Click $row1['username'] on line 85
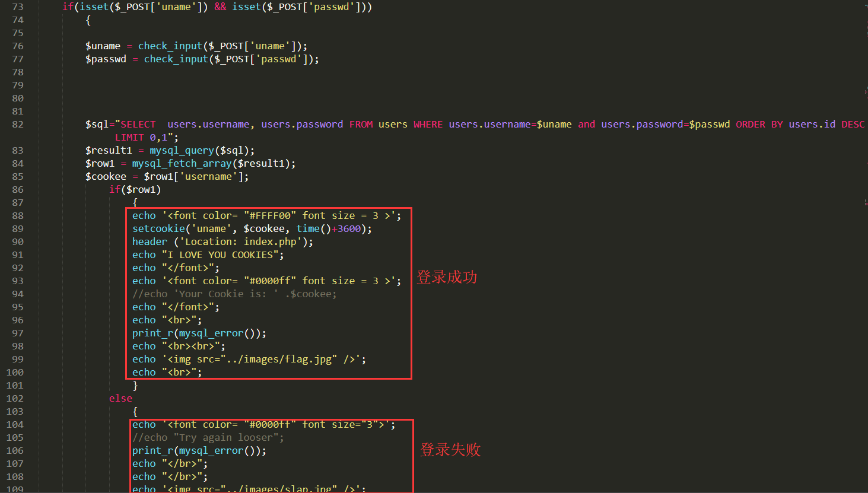The width and height of the screenshot is (868, 493). [x=193, y=177]
